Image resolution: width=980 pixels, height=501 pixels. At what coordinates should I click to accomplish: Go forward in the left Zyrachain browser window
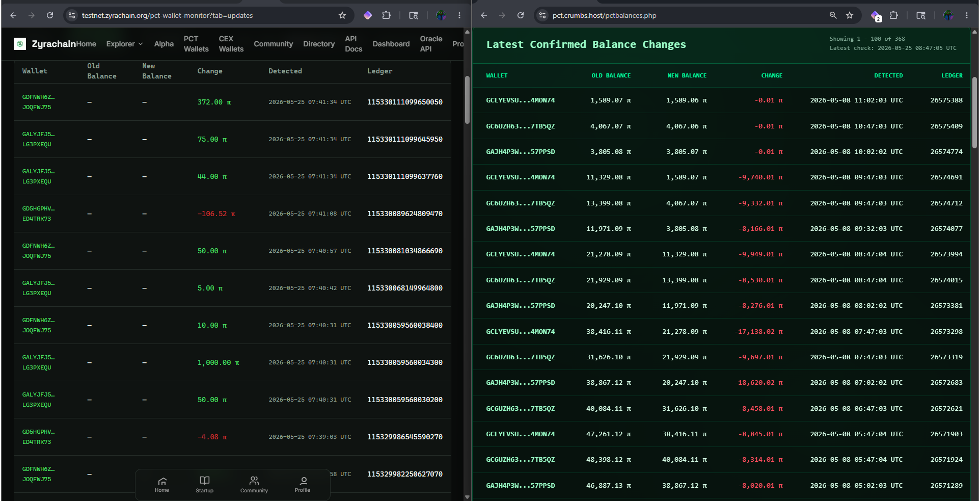coord(32,15)
